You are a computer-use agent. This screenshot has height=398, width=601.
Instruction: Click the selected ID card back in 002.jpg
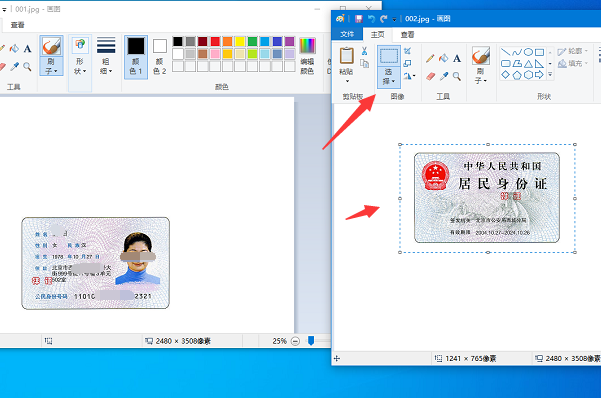487,197
